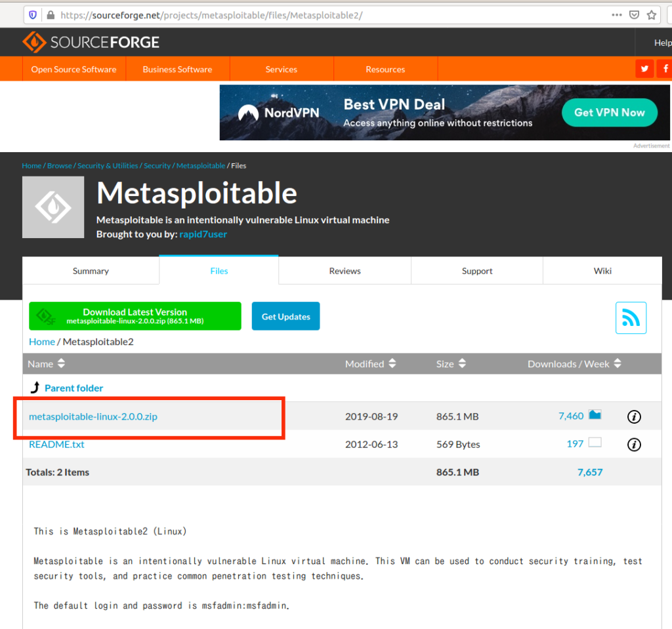Click the NordVPN logo in banner ad

click(278, 113)
